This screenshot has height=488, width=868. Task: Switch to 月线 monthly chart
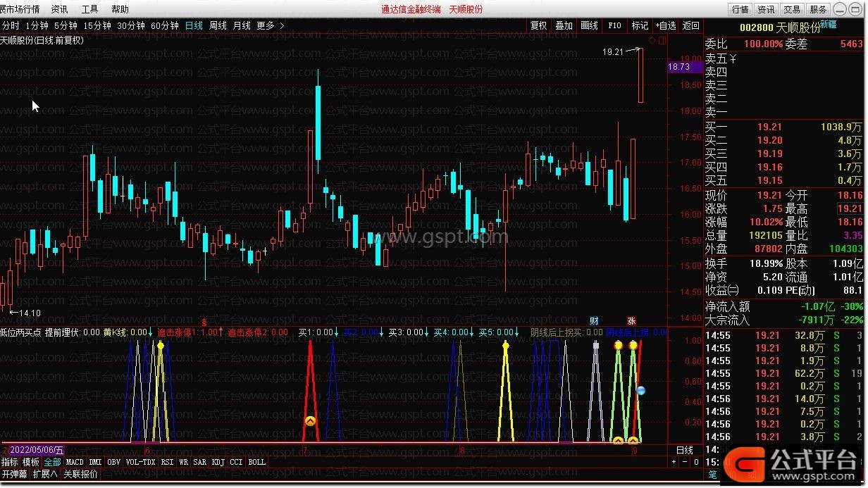coord(242,25)
